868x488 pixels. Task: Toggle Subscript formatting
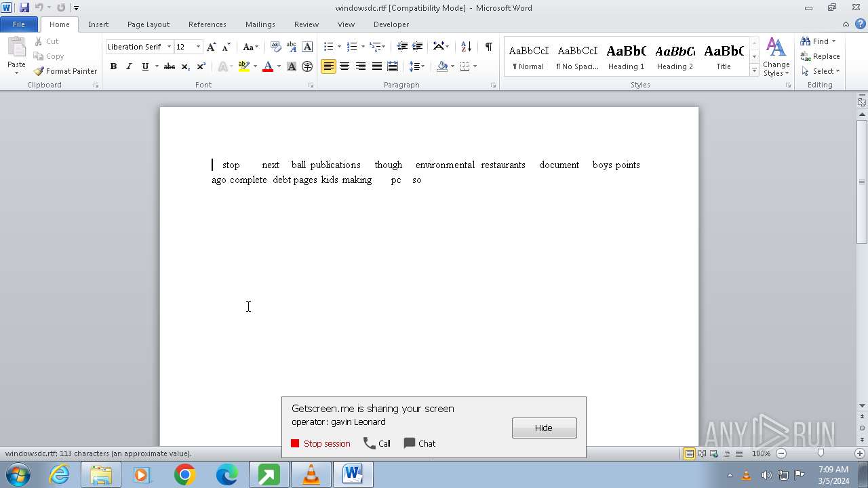[x=185, y=66]
